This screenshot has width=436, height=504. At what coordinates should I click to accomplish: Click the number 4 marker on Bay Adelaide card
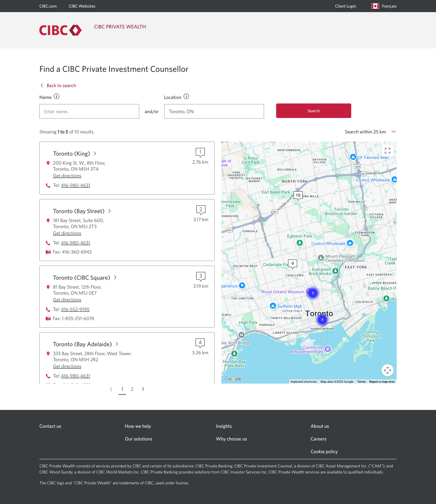pyautogui.click(x=200, y=343)
